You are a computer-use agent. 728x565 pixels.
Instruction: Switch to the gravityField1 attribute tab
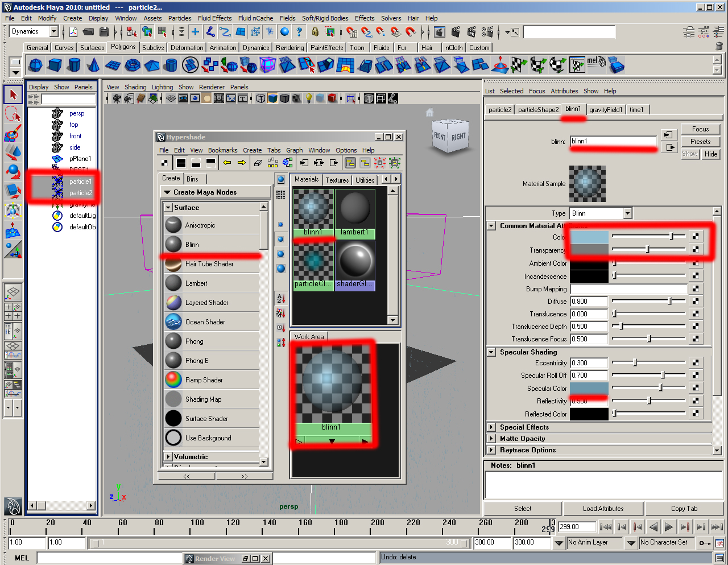click(606, 110)
